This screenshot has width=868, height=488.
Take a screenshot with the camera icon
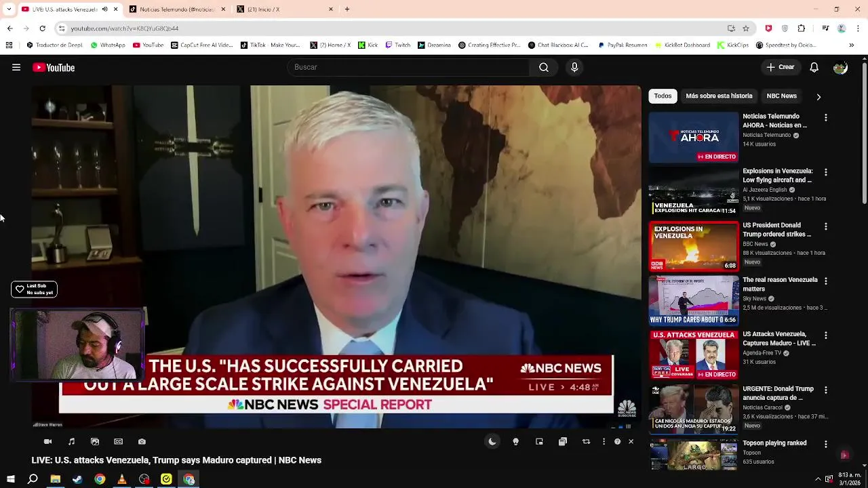click(x=142, y=441)
